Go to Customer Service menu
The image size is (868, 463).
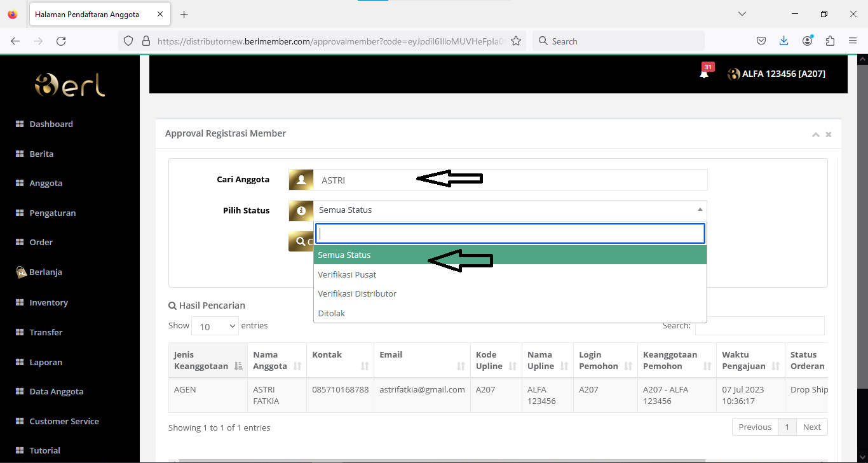64,421
